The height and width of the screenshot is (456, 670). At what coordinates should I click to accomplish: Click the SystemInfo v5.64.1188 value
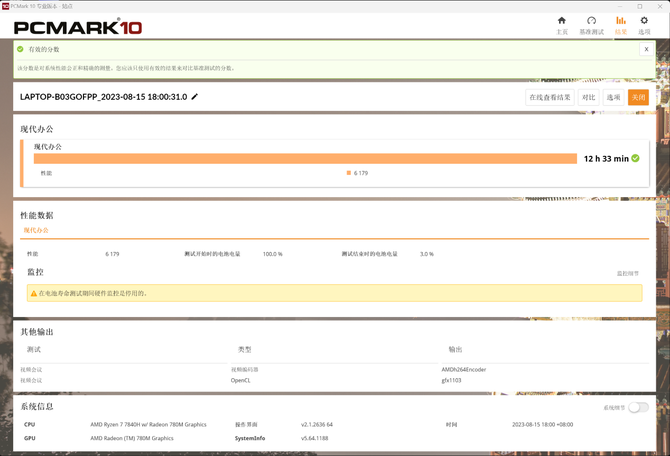tap(314, 438)
